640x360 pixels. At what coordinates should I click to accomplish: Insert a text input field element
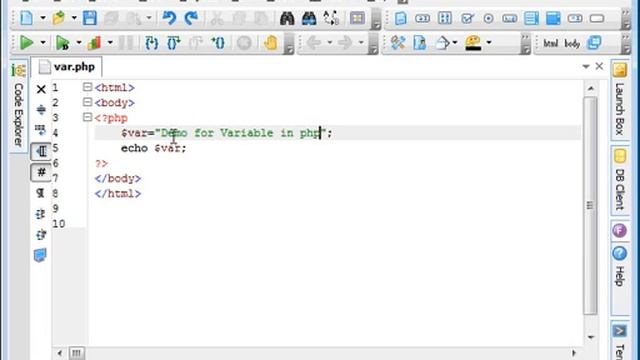click(x=422, y=18)
